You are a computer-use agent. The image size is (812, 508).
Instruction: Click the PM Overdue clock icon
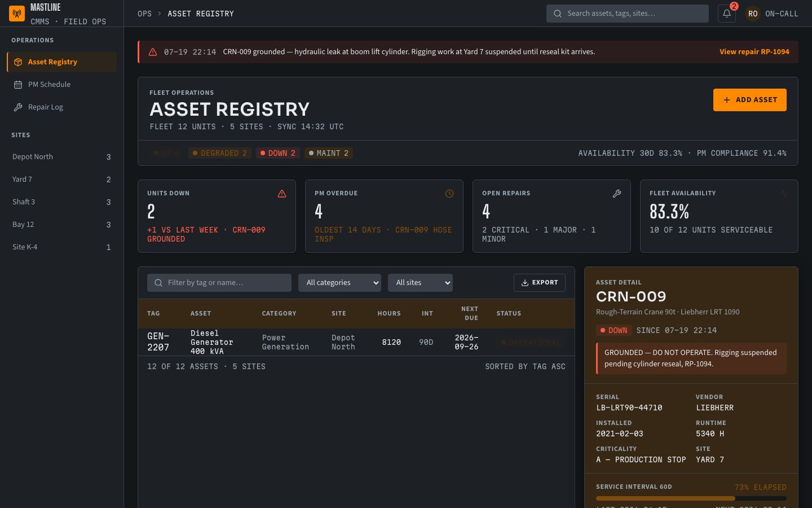coord(449,194)
